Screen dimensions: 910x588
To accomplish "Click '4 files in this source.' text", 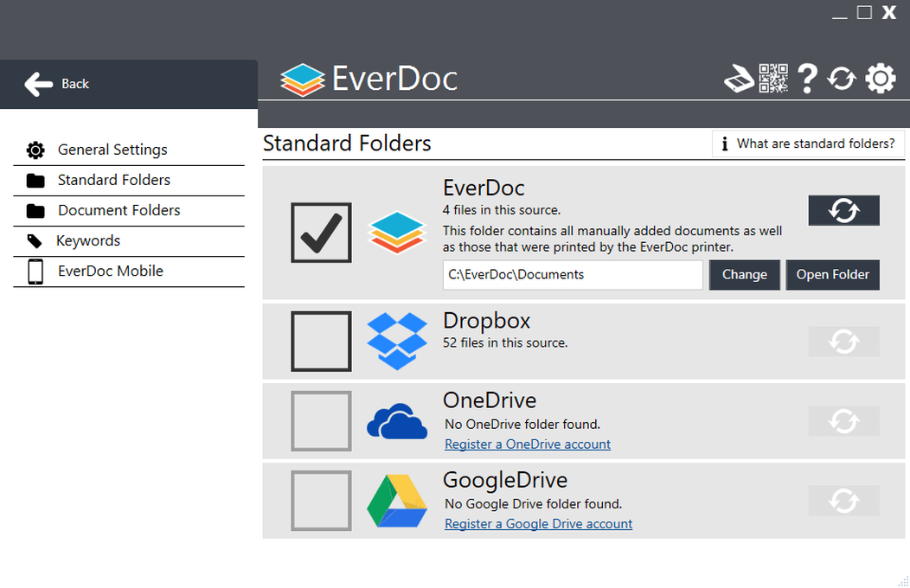I will (x=502, y=210).
